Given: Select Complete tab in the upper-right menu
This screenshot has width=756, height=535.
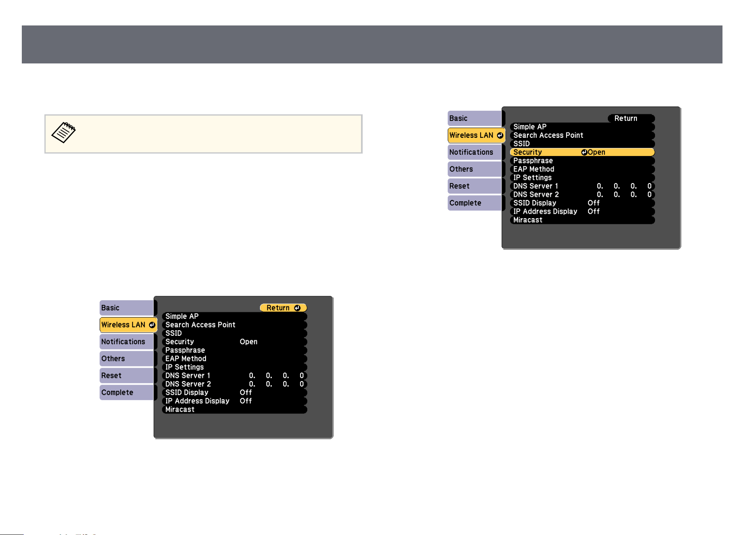Looking at the screenshot, I should pyautogui.click(x=475, y=203).
